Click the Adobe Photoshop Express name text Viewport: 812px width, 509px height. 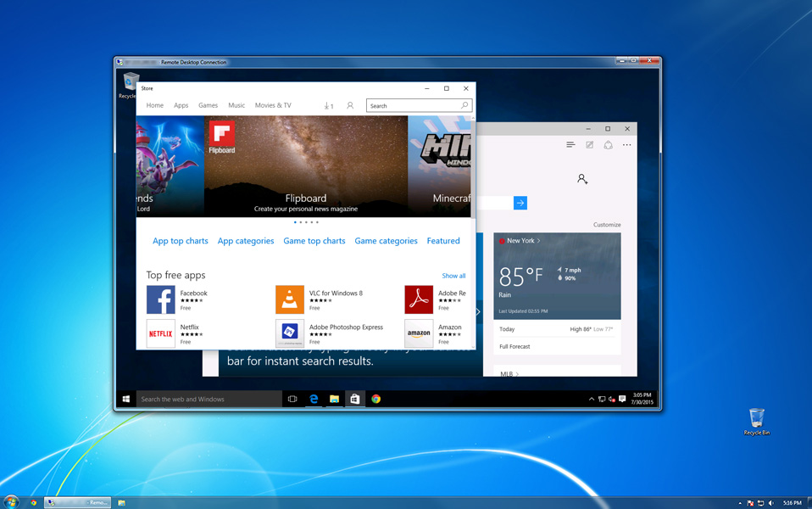[346, 327]
